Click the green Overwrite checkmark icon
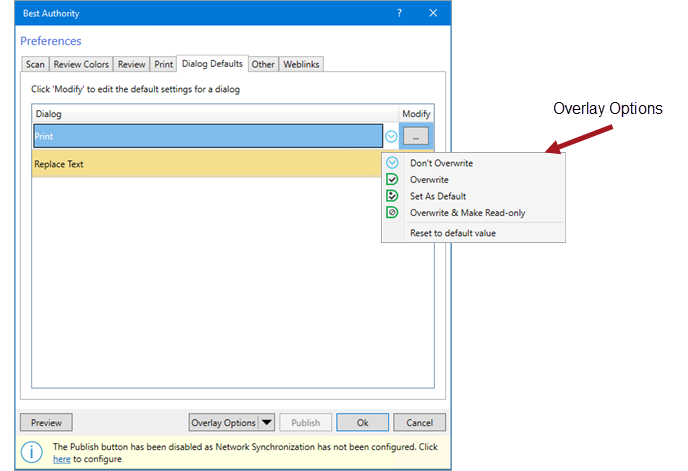 pos(392,180)
